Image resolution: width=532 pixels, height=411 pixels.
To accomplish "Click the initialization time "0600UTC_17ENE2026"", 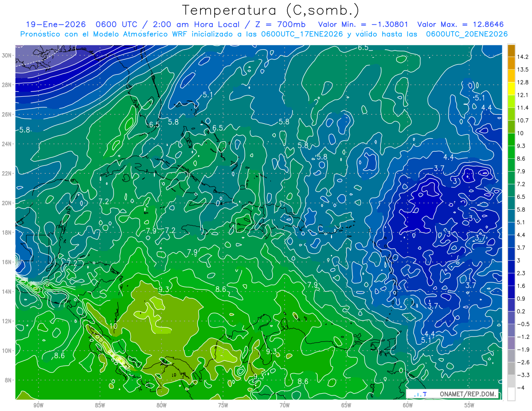I will 302,34.
